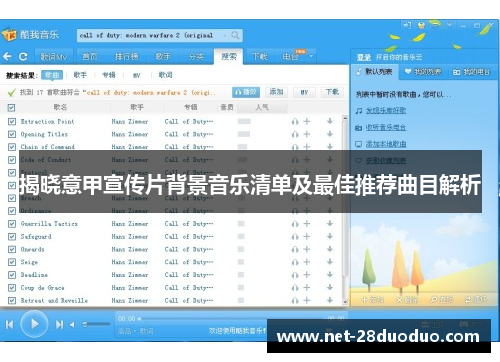Viewport: 500px width, 362px height.
Task: Switch to the 歌手 navigation tab
Action: pos(163,57)
